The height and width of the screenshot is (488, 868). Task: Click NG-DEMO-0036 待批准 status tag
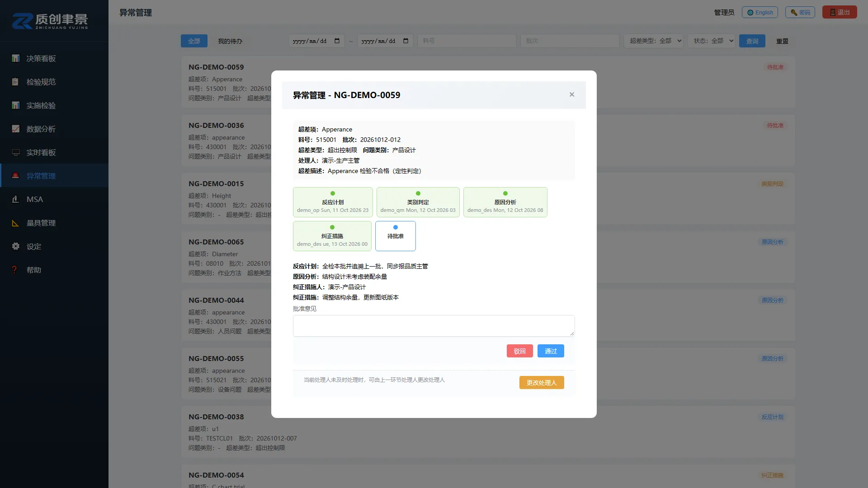[x=775, y=125]
